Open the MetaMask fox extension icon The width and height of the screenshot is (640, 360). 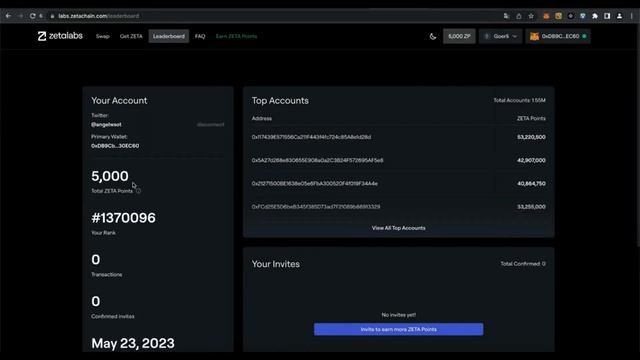coord(546,16)
